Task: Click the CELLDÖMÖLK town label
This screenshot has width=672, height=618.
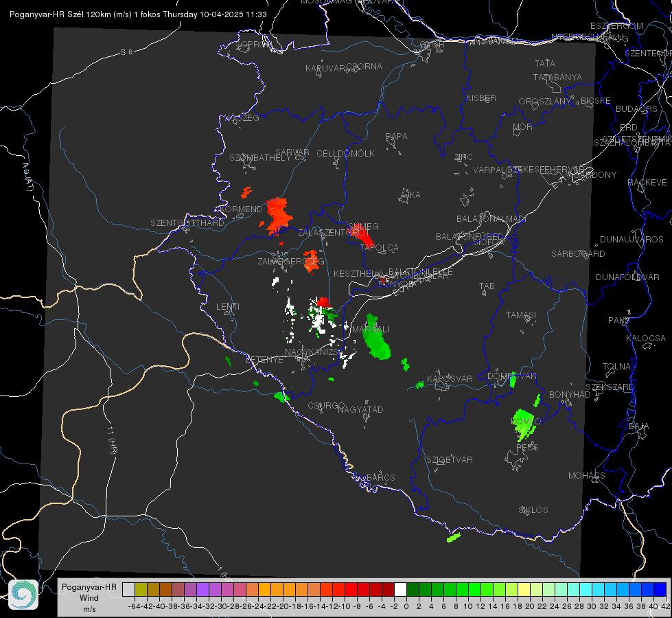Action: click(345, 154)
